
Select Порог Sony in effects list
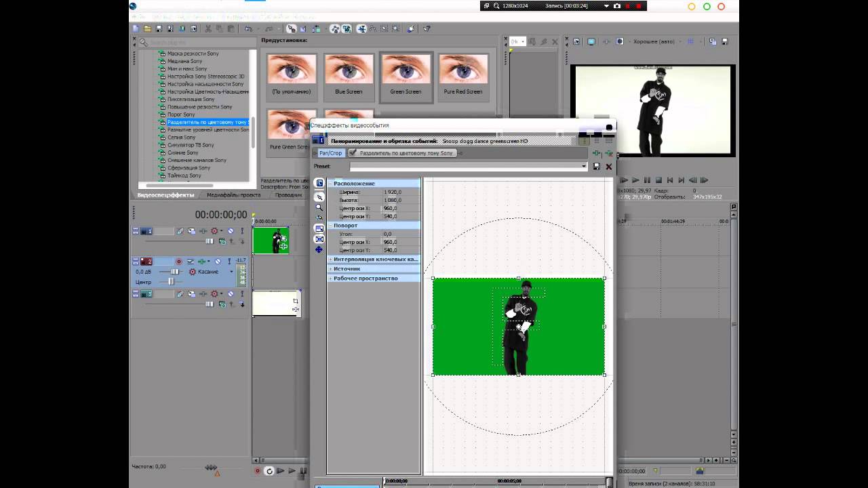click(180, 115)
